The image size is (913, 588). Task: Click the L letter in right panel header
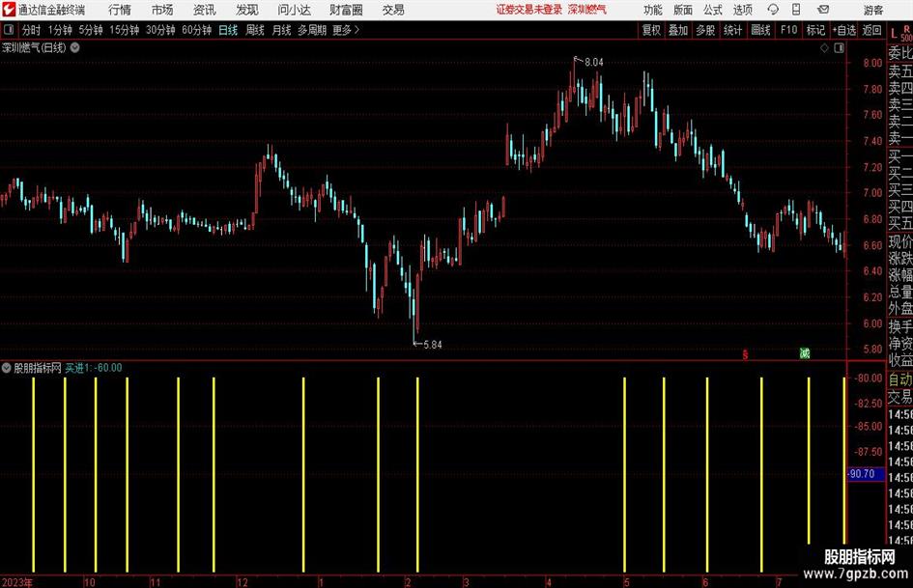coord(894,34)
